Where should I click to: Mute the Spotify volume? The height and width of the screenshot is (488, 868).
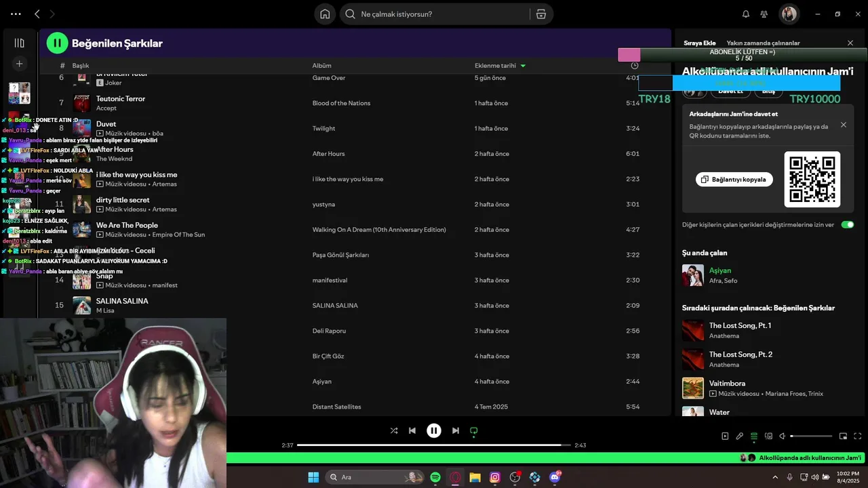click(x=783, y=436)
